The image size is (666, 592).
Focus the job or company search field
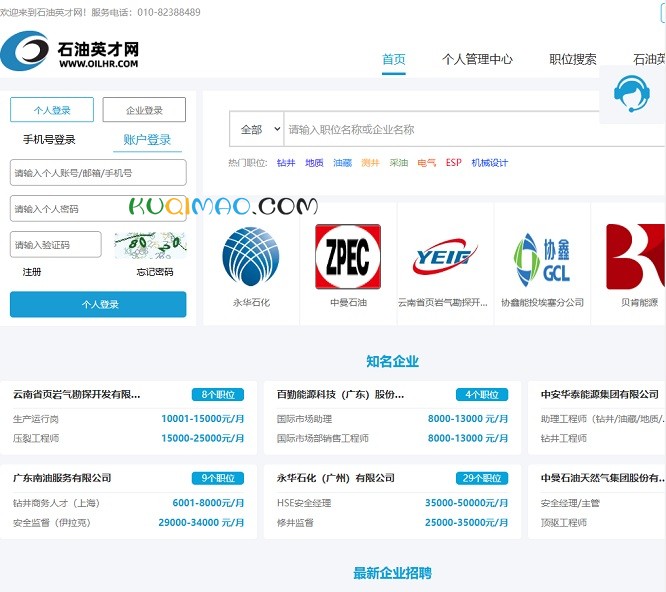point(474,129)
